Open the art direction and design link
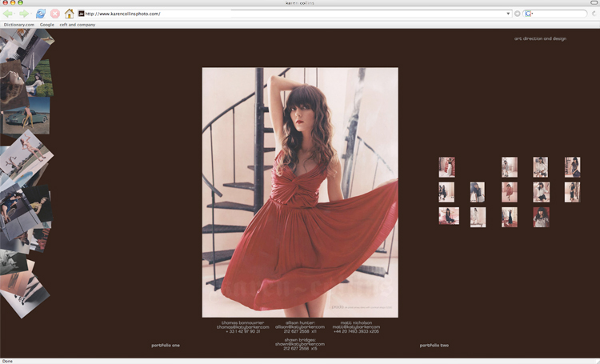 click(540, 38)
